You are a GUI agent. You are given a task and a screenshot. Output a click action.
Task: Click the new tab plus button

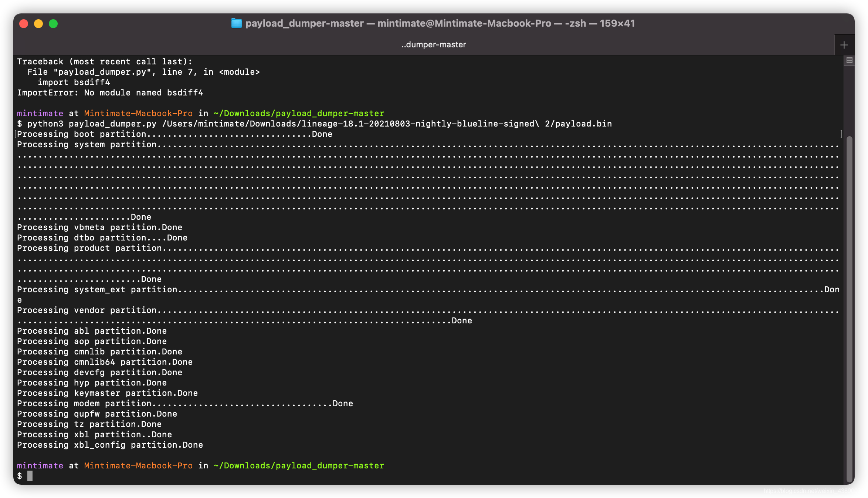844,45
